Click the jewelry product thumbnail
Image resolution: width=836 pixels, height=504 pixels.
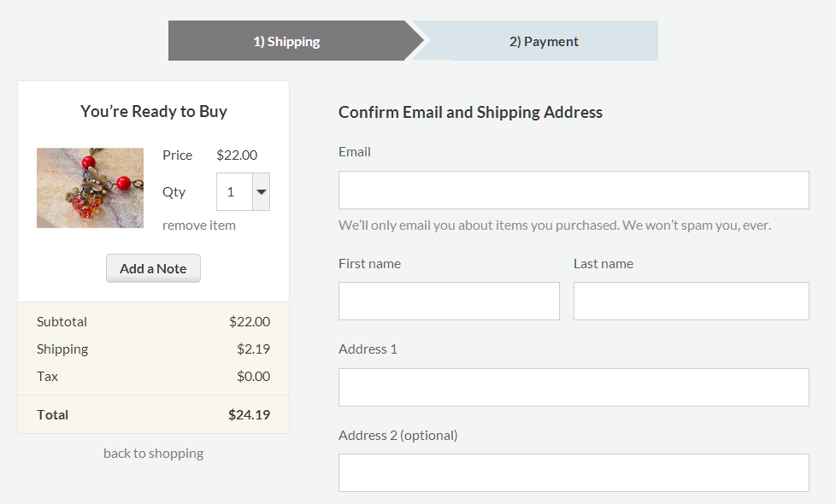90,188
